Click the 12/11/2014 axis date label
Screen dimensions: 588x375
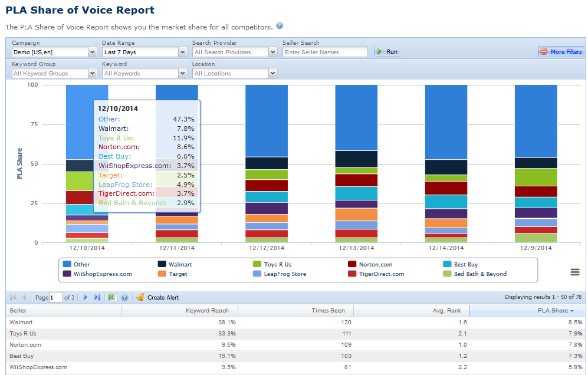click(x=176, y=248)
